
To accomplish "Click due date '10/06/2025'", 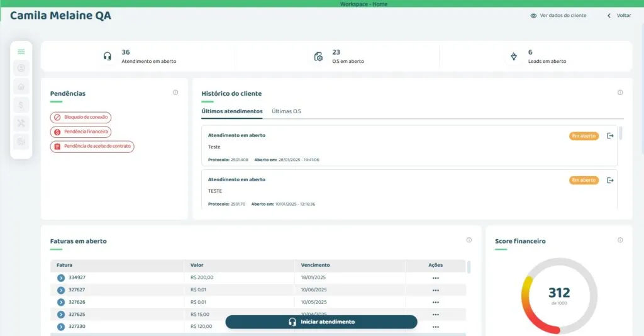I will (314, 289).
